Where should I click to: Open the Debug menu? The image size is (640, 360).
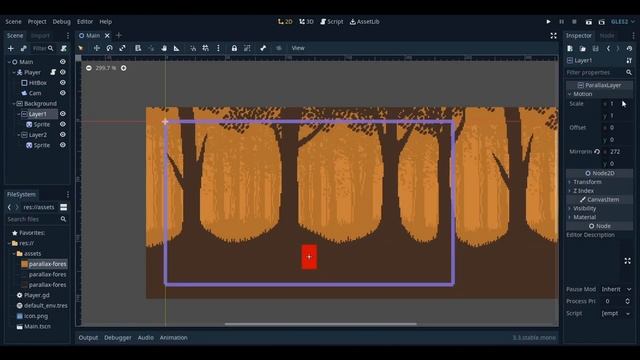(61, 22)
